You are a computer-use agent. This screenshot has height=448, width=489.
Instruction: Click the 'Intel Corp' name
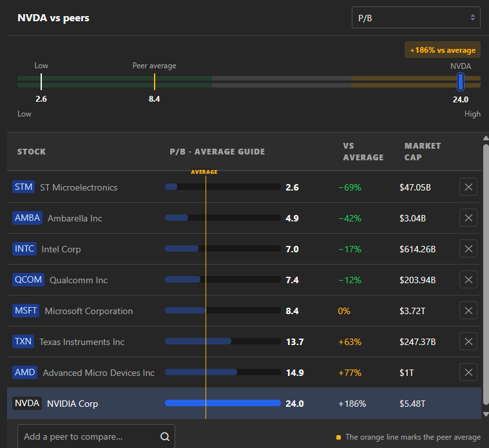(61, 249)
